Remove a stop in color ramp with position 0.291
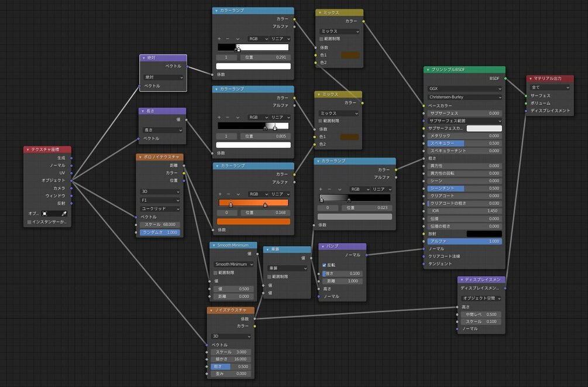Screen dimensions: 588x387 click(228, 39)
